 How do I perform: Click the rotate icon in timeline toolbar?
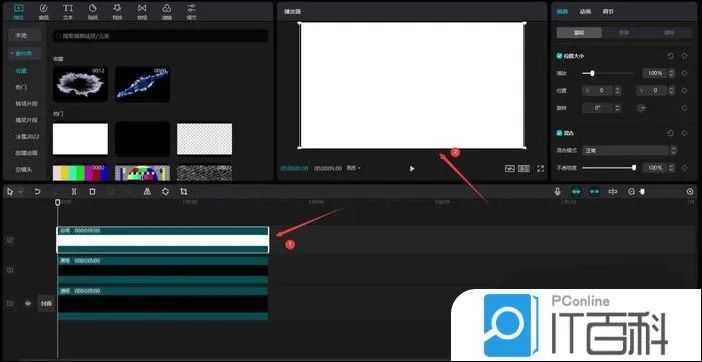click(166, 192)
